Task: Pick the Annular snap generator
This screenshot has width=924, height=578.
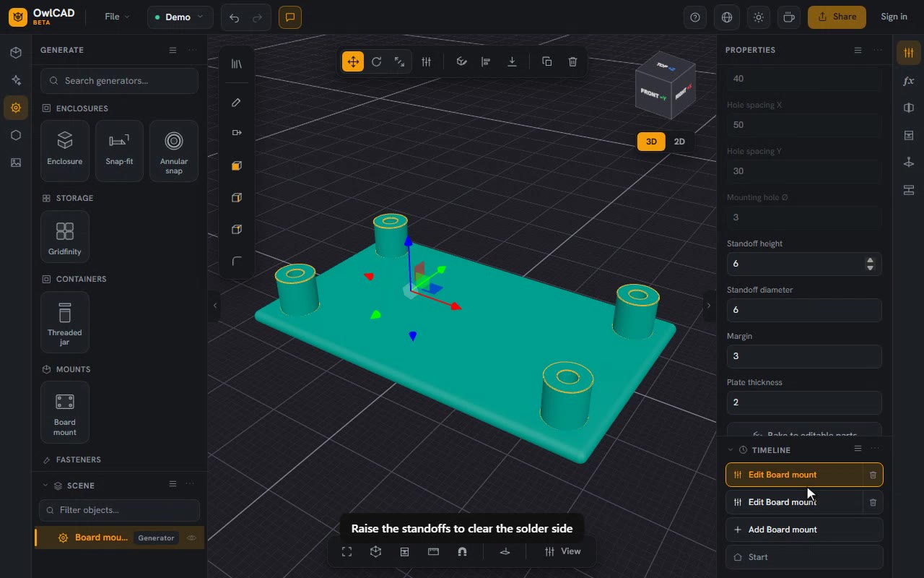Action: (x=174, y=151)
